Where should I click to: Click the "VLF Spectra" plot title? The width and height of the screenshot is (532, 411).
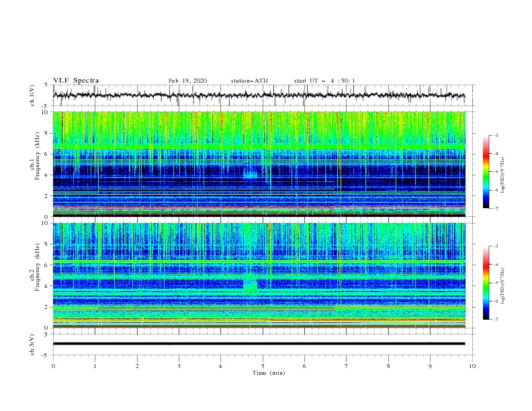pyautogui.click(x=76, y=81)
